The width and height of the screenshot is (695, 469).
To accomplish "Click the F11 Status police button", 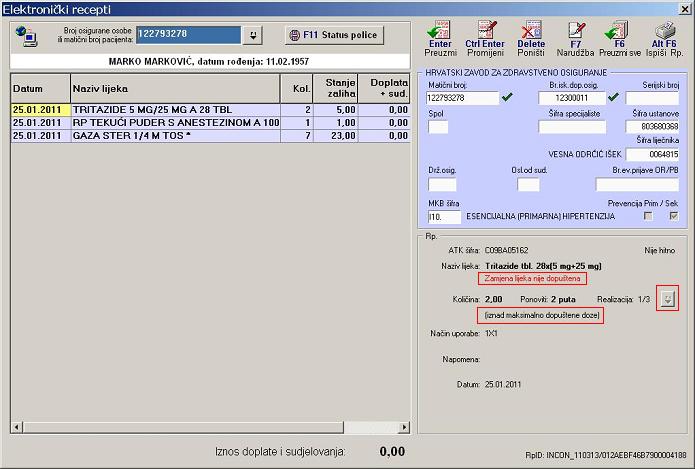I will (x=334, y=35).
